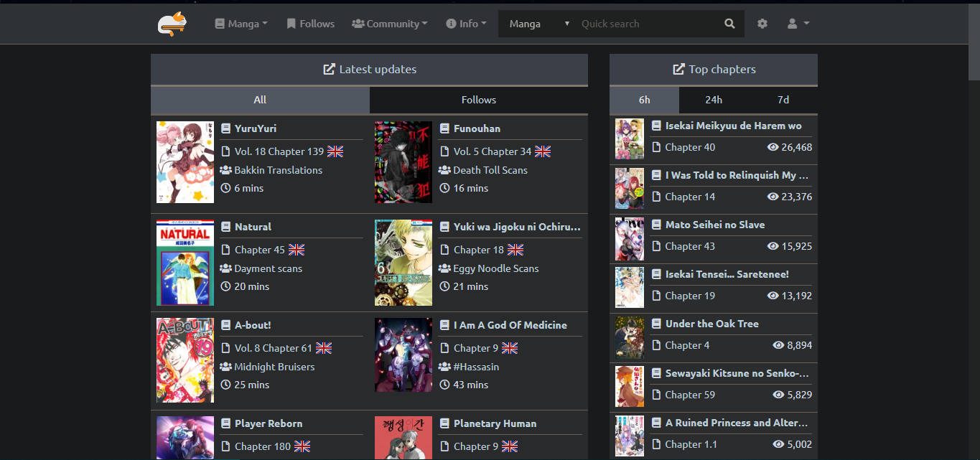
Task: Select the 6h top chapters tab
Action: coord(644,100)
